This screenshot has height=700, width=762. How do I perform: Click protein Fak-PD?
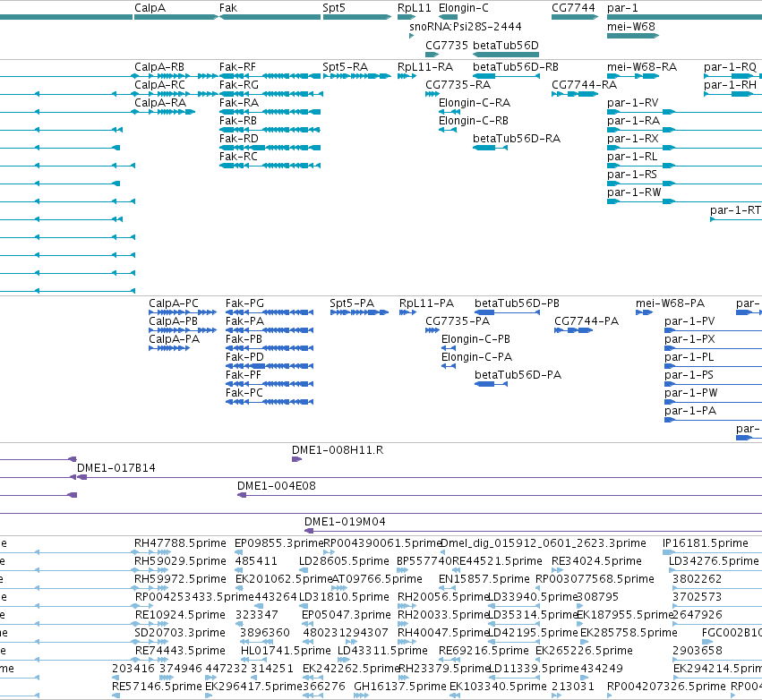pos(270,366)
